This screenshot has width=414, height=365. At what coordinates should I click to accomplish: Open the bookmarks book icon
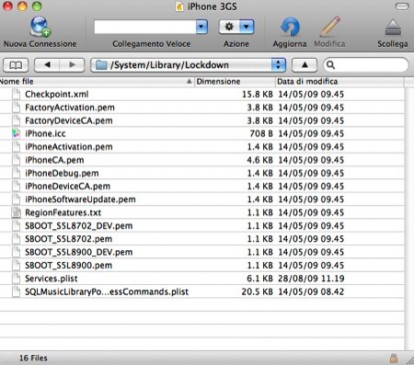[16, 65]
